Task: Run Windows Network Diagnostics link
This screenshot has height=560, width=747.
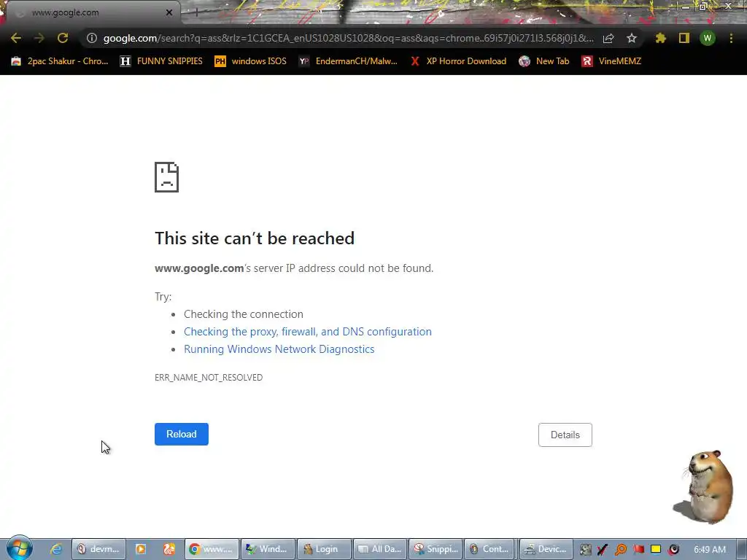Action: [x=279, y=349]
